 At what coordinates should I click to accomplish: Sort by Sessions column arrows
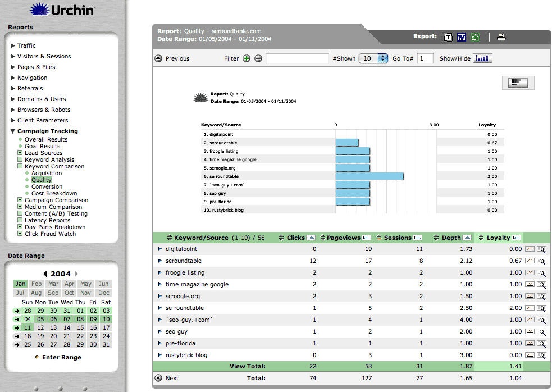[x=379, y=238]
